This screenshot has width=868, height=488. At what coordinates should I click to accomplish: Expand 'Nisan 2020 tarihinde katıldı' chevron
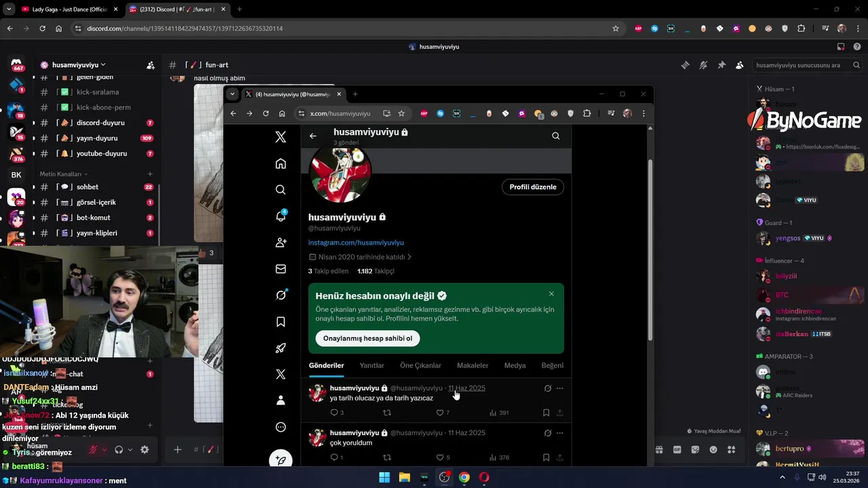[410, 257]
